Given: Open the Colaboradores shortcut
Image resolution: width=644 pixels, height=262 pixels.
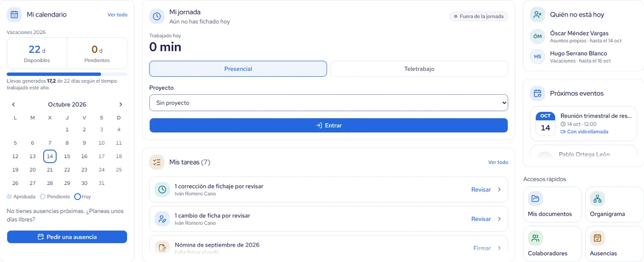Looking at the screenshot, I should click(552, 244).
